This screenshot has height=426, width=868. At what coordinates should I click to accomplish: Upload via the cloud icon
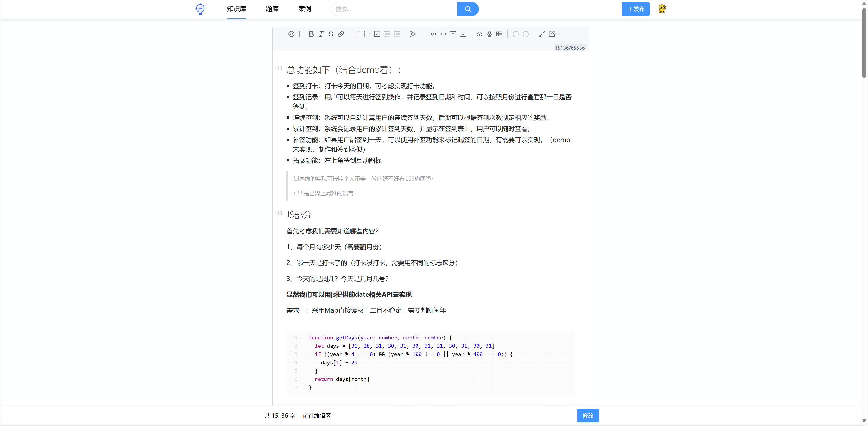click(x=479, y=34)
